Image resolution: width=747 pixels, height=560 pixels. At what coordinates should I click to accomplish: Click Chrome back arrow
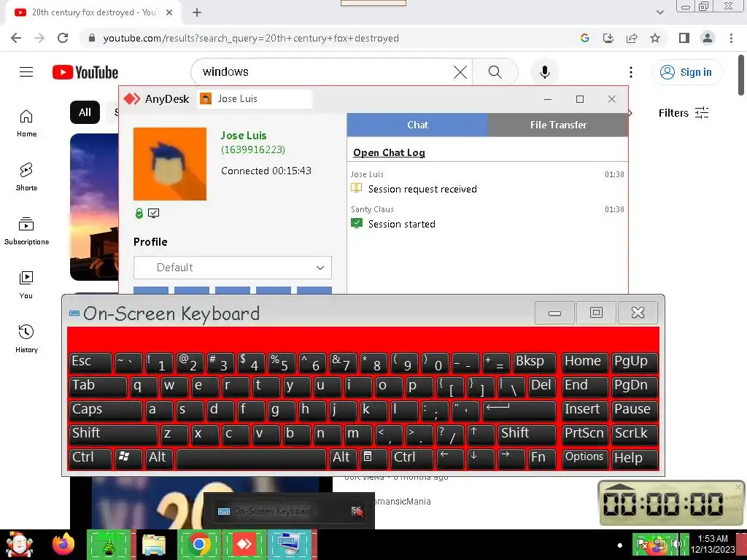coord(16,38)
